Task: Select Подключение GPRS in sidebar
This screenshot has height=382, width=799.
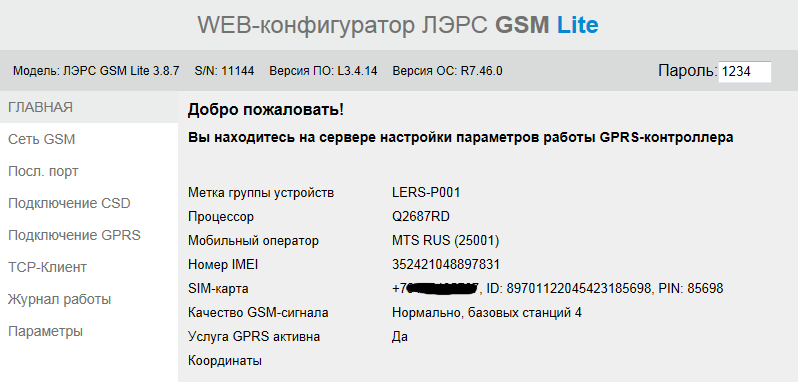Action: tap(74, 235)
